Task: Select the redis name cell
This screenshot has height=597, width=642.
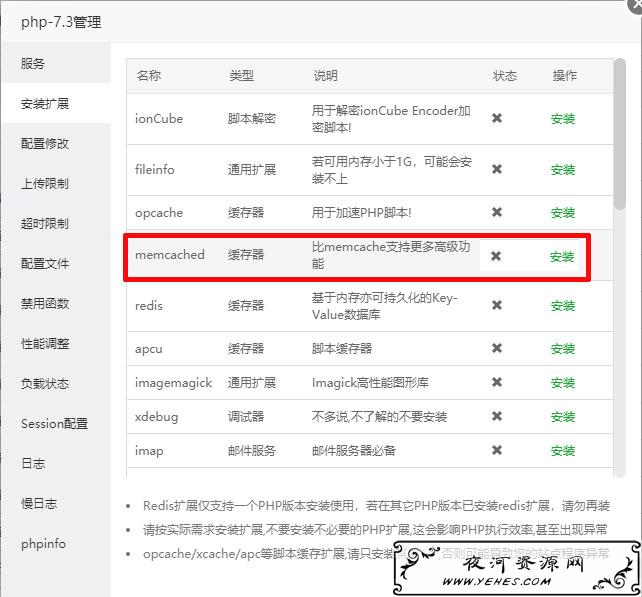Action: pyautogui.click(x=149, y=305)
